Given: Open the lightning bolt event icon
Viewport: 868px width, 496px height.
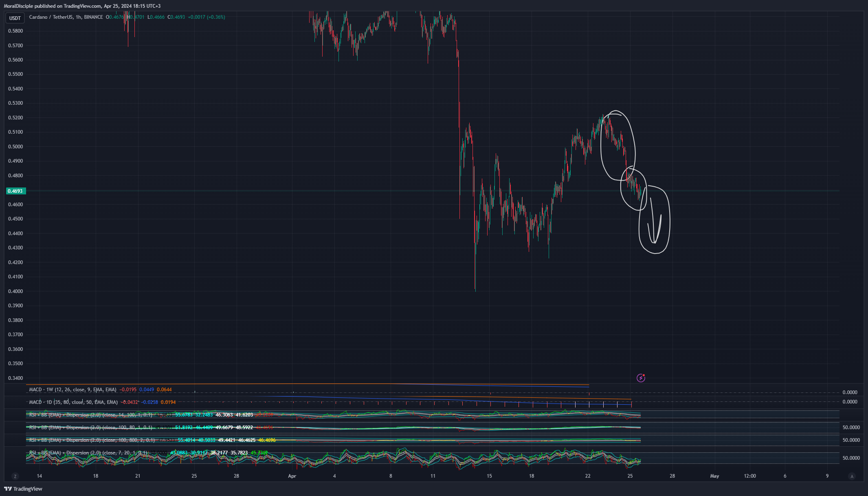Looking at the screenshot, I should (641, 378).
